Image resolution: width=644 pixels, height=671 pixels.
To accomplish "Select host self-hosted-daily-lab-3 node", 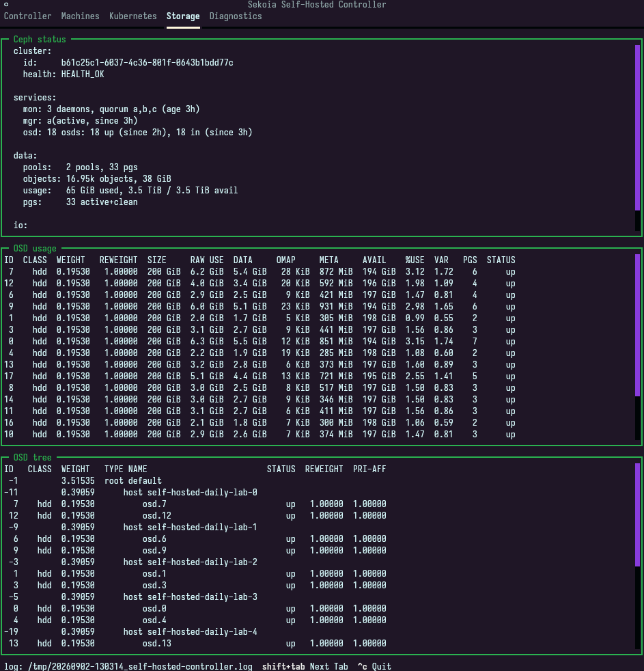I will [191, 597].
